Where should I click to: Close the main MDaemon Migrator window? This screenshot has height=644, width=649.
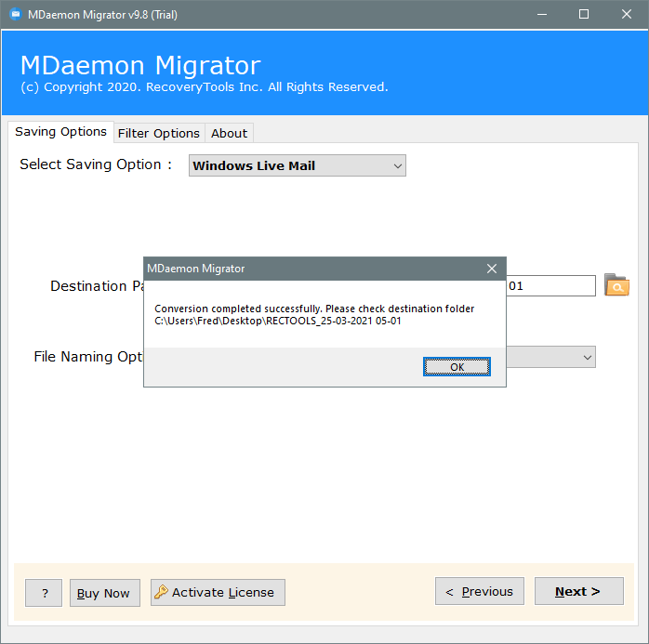point(627,15)
